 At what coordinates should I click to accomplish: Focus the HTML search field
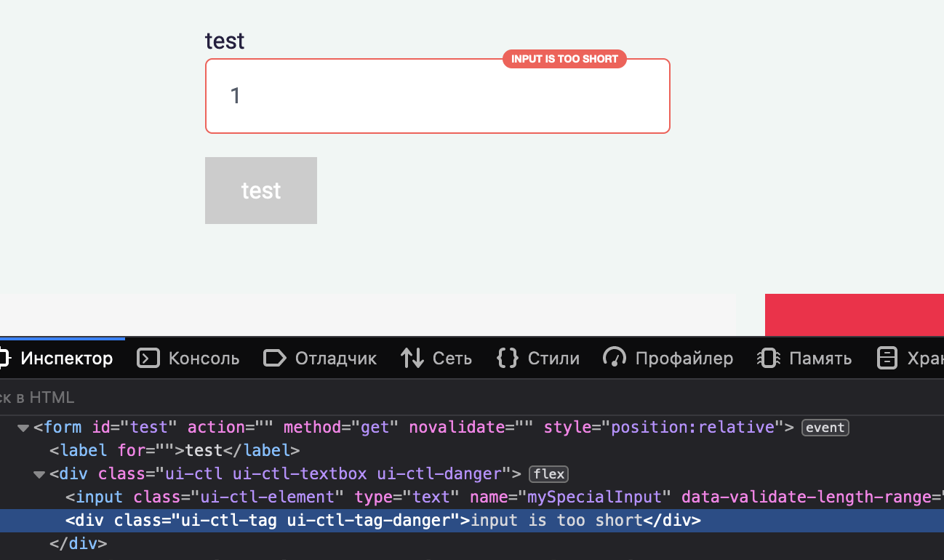tap(472, 397)
